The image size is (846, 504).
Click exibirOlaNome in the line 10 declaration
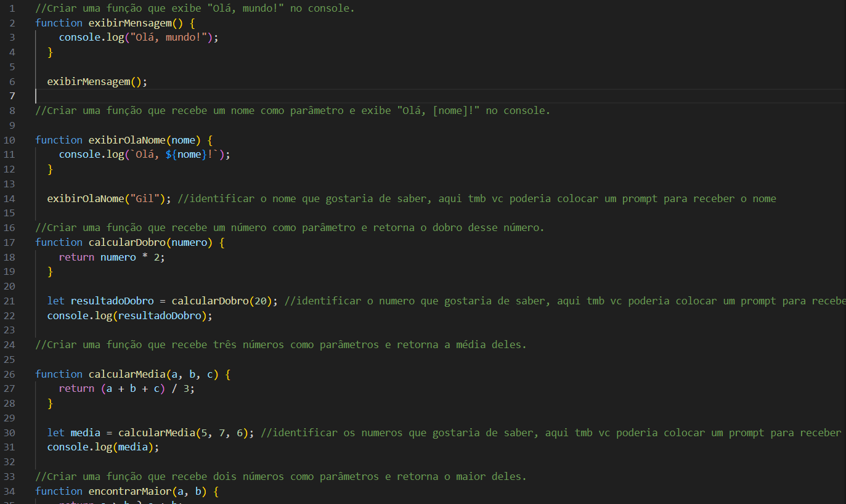pyautogui.click(x=127, y=140)
